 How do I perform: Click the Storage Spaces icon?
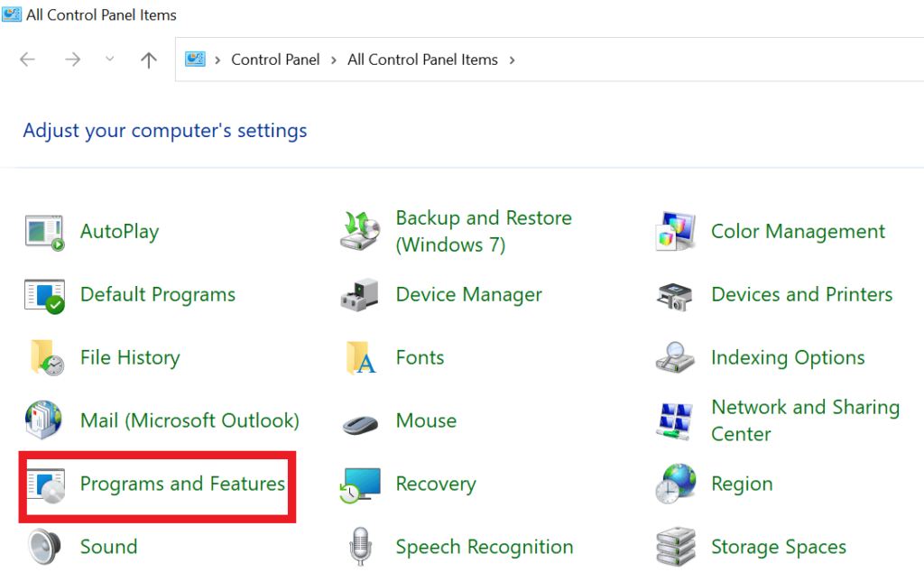pyautogui.click(x=676, y=547)
